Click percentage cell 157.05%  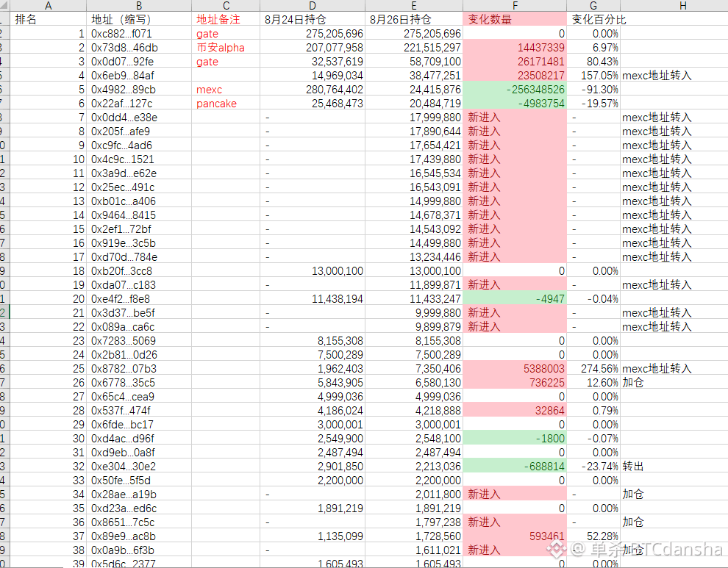click(x=593, y=75)
